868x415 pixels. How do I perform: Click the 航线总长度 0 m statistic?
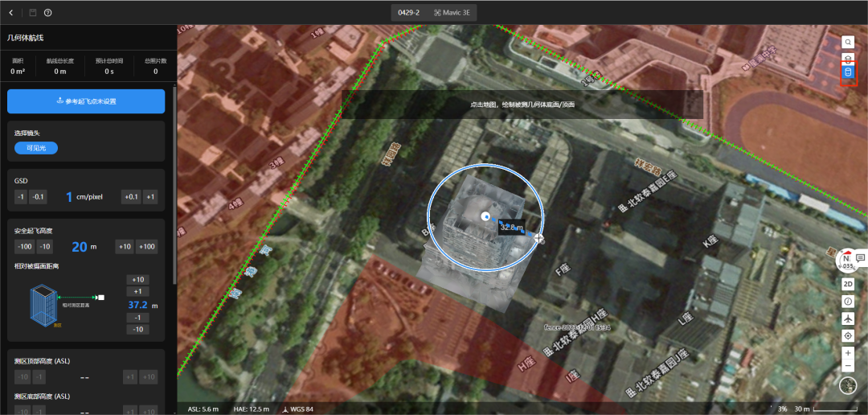pyautogui.click(x=59, y=66)
